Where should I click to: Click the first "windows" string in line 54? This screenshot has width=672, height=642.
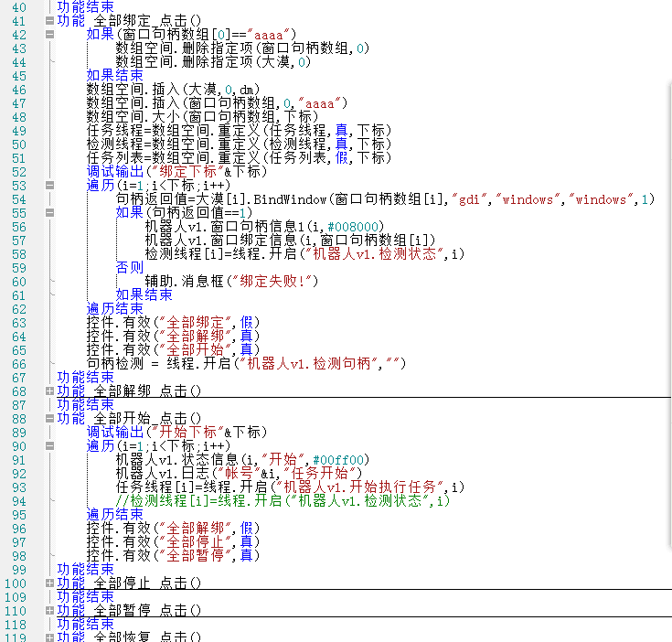click(x=528, y=199)
